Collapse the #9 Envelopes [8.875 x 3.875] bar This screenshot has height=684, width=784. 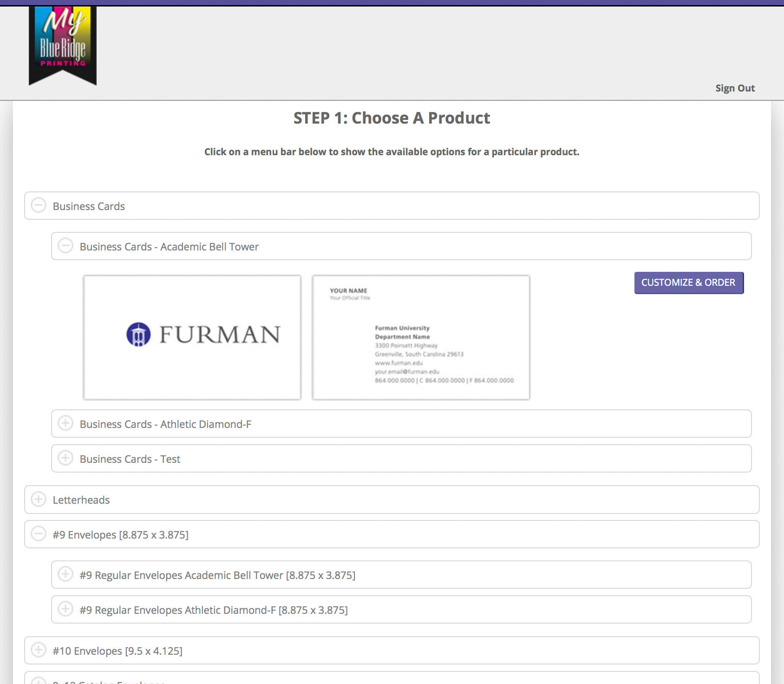click(392, 534)
